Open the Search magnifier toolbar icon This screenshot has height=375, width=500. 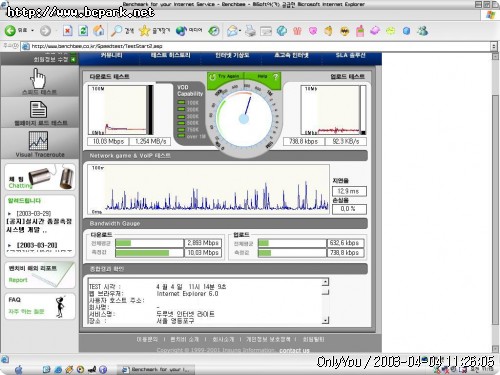pos(116,31)
